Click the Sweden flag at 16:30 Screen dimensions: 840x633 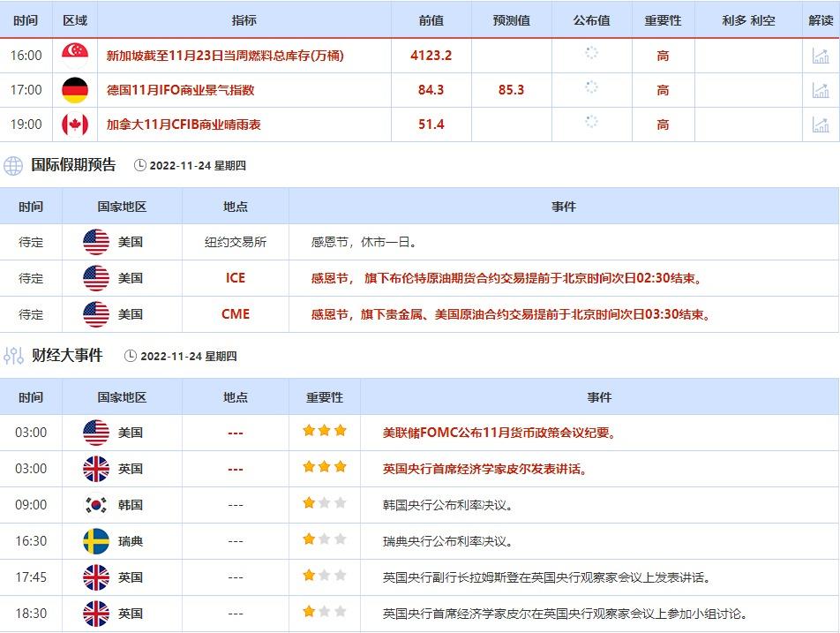tap(95, 541)
